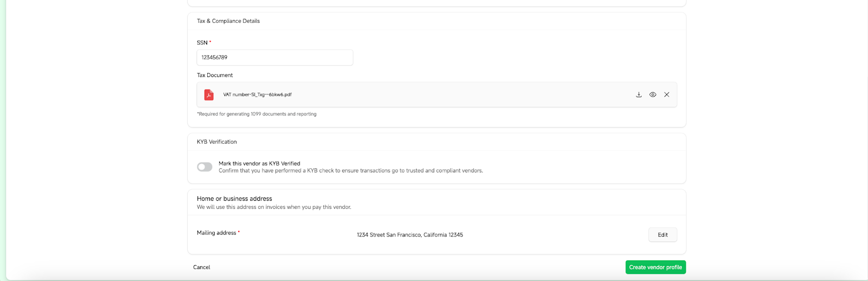
Task: Enable the KYB Verified toggle switch
Action: coord(205,167)
